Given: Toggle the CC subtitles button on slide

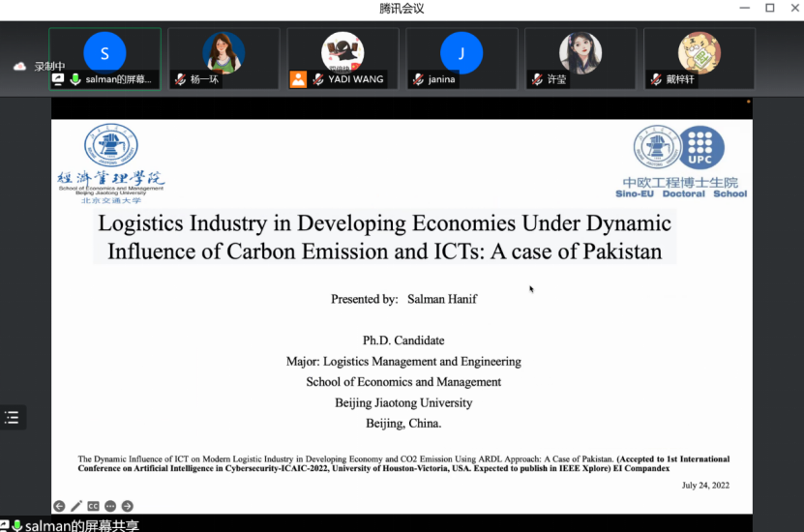Looking at the screenshot, I should point(93,507).
